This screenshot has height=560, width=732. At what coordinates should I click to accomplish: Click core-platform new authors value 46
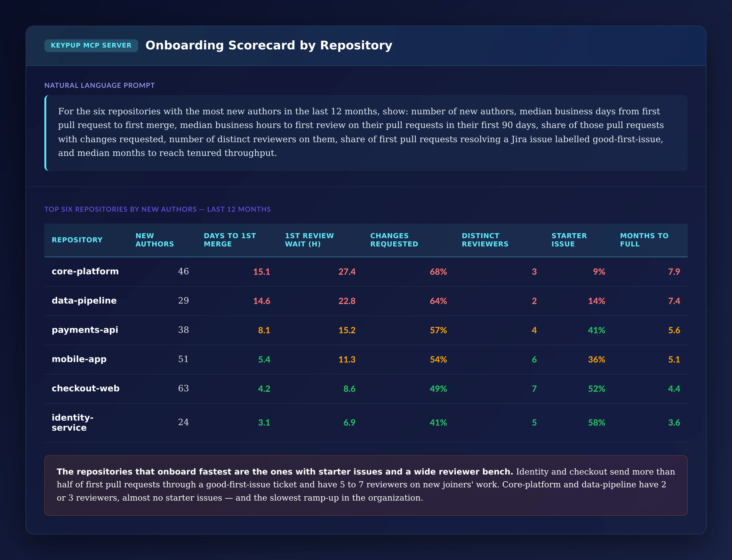click(183, 271)
